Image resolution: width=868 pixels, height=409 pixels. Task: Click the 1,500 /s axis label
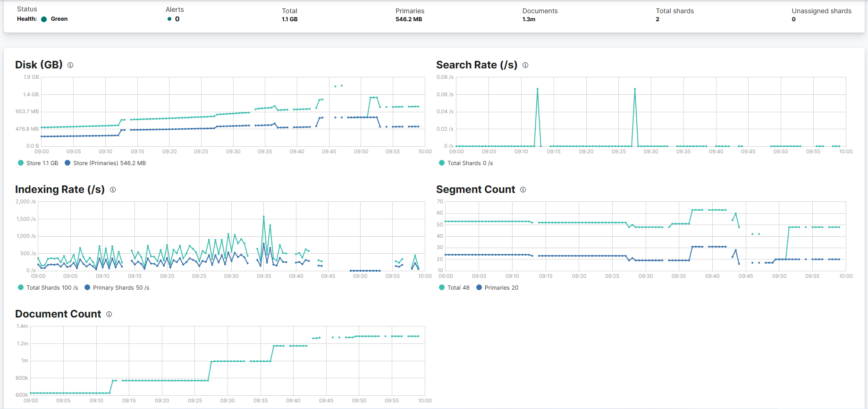tap(26, 219)
